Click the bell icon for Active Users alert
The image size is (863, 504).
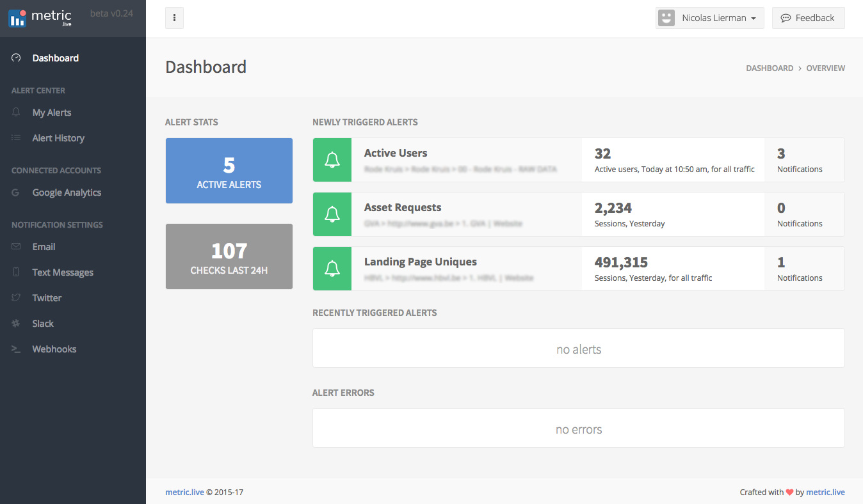332,160
